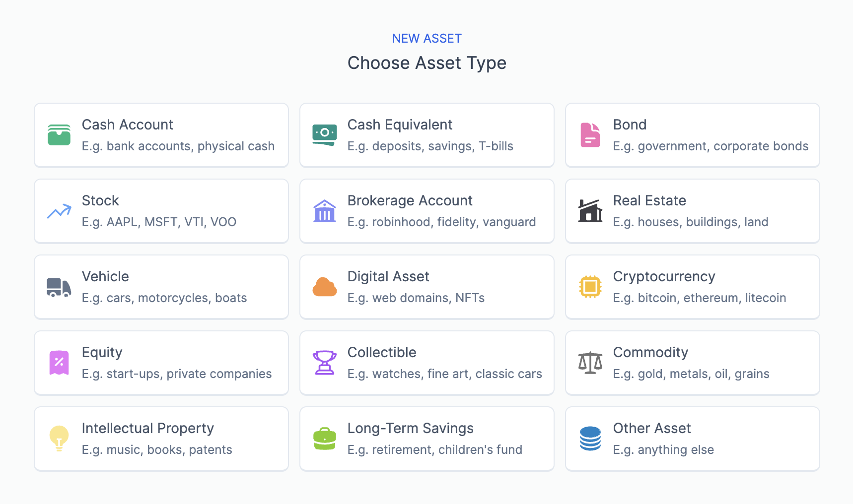Click the truck Vehicle icon

pyautogui.click(x=59, y=287)
